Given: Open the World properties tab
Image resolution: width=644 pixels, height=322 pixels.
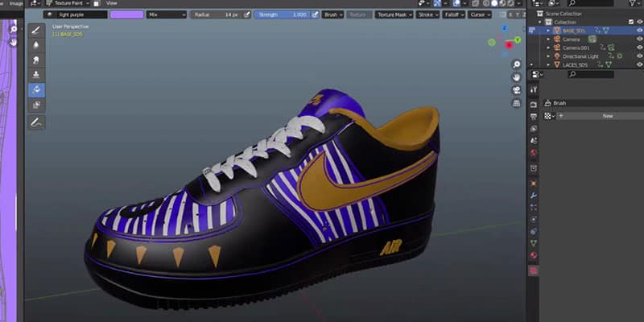Looking at the screenshot, I should click(x=534, y=153).
